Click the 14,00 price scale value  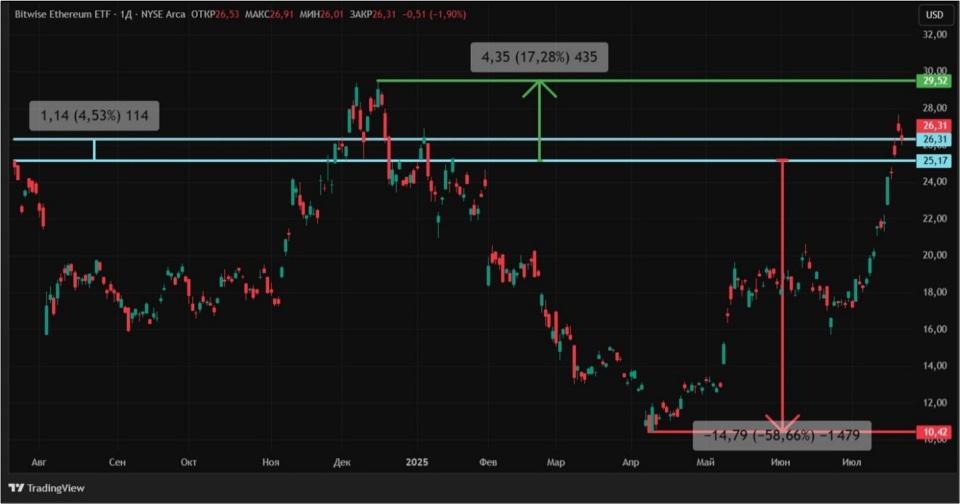point(934,366)
